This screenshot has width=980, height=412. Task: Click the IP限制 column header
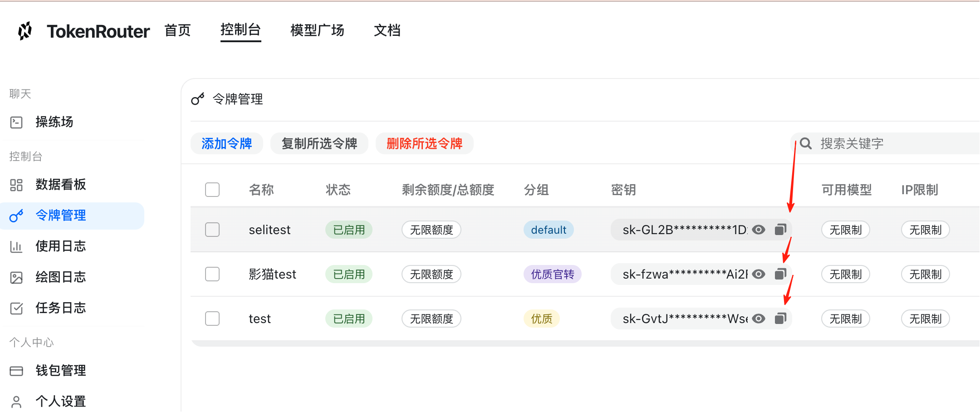(x=920, y=190)
